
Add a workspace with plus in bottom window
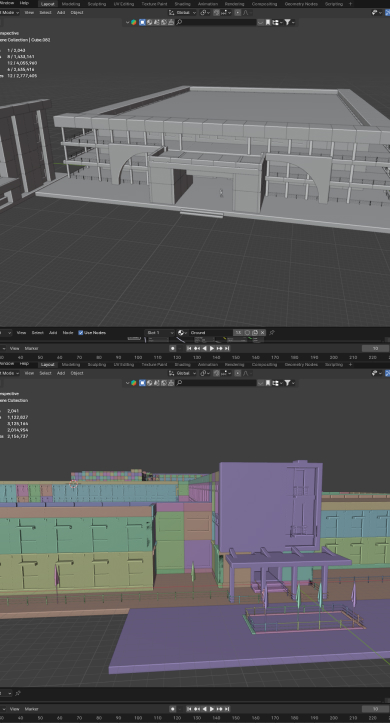(350, 365)
